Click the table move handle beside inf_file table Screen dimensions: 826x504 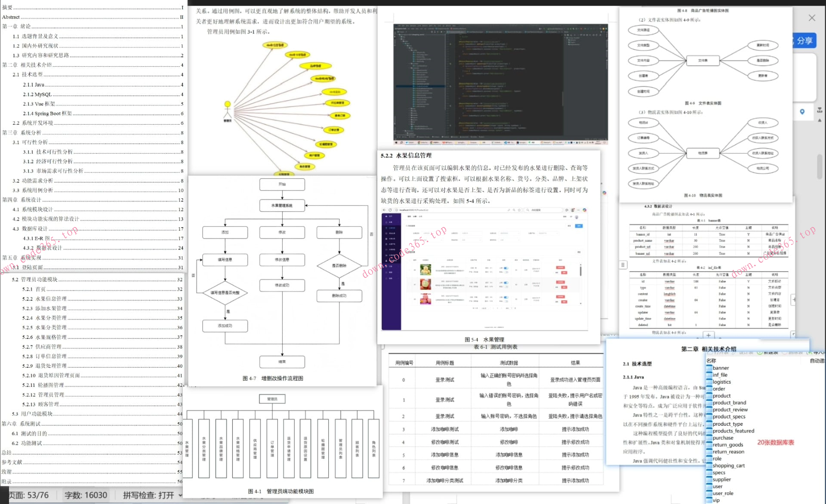623,265
